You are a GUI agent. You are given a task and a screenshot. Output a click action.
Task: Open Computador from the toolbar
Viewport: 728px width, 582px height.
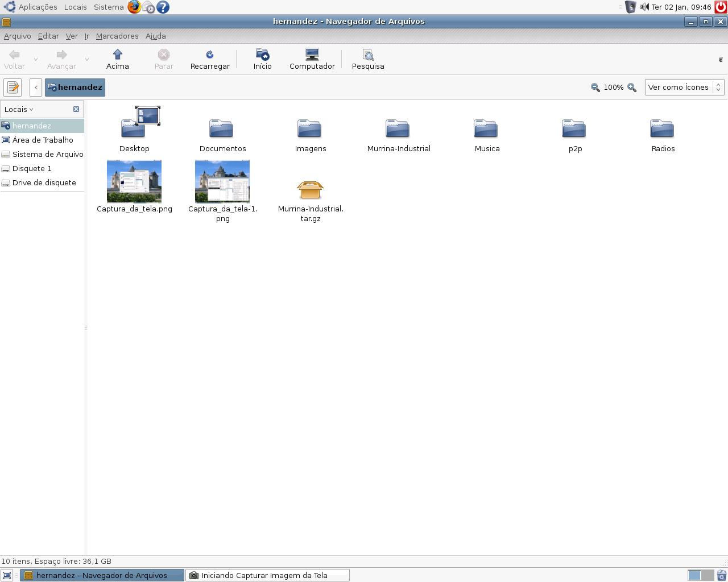tap(312, 59)
